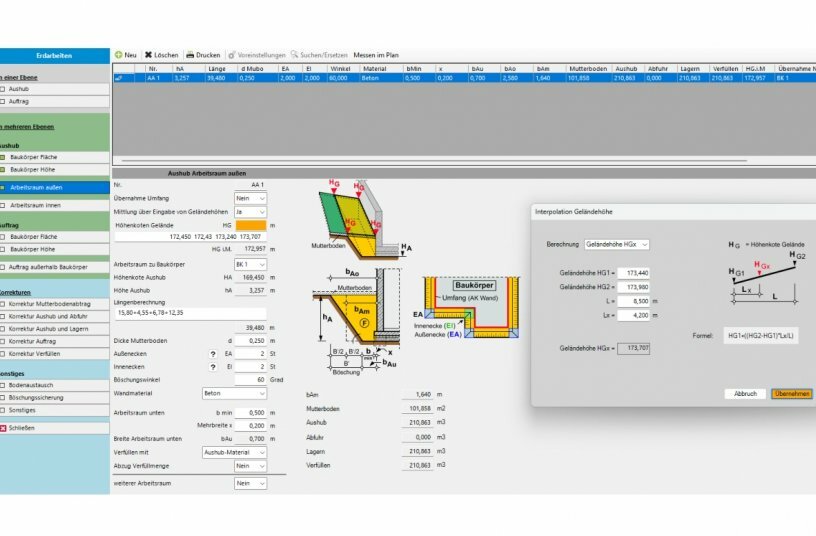Click the row edit icon for AA 1

pos(119,78)
